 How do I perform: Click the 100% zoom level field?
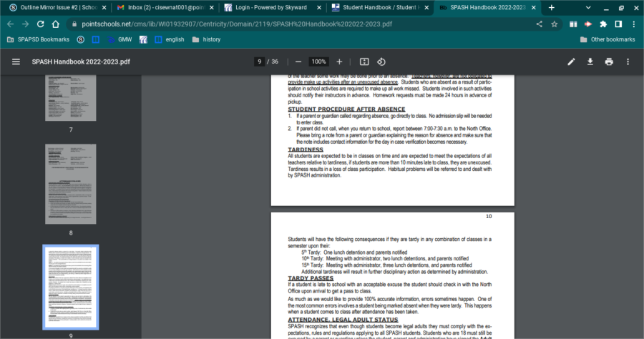point(318,62)
